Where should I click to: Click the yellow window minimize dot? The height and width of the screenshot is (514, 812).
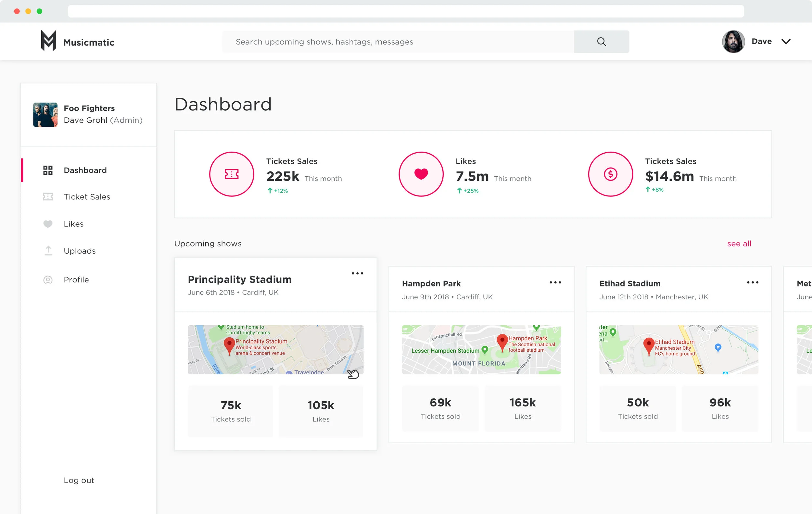(x=28, y=11)
